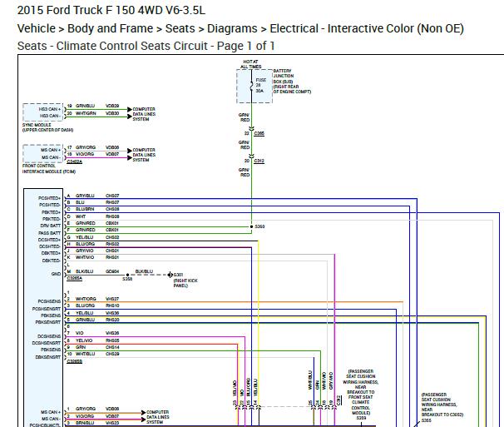Click connector label C2402A
Image resolution: width=504 pixels, height=427 pixels.
pos(75,161)
